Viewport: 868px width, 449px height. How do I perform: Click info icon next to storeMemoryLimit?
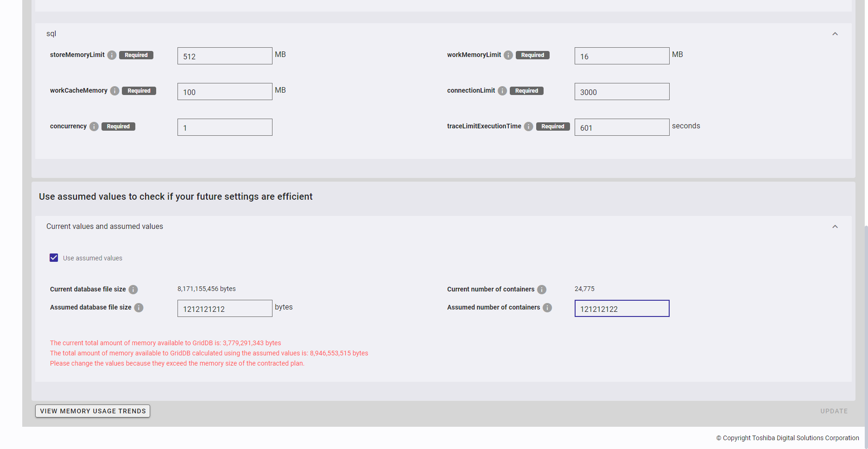click(112, 55)
